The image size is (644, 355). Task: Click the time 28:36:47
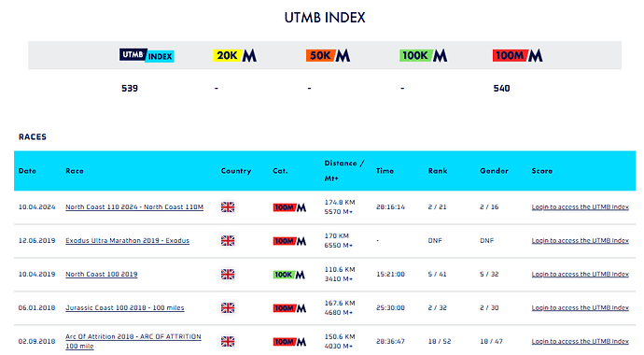click(390, 341)
